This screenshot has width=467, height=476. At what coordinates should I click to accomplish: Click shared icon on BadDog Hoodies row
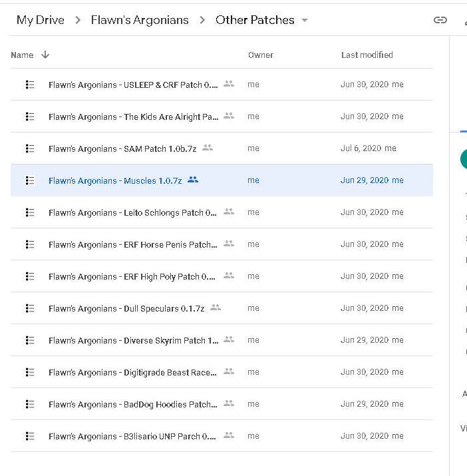(229, 403)
